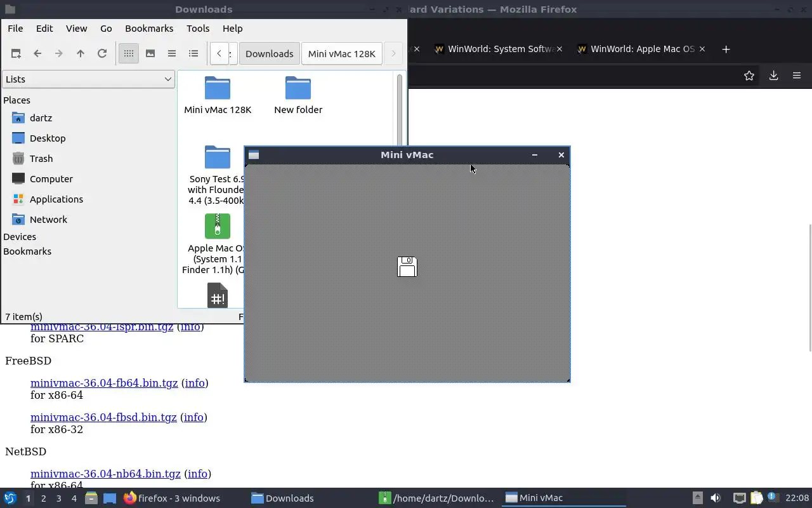Open Firefox downloads panel
The width and height of the screenshot is (812, 508).
pyautogui.click(x=773, y=76)
